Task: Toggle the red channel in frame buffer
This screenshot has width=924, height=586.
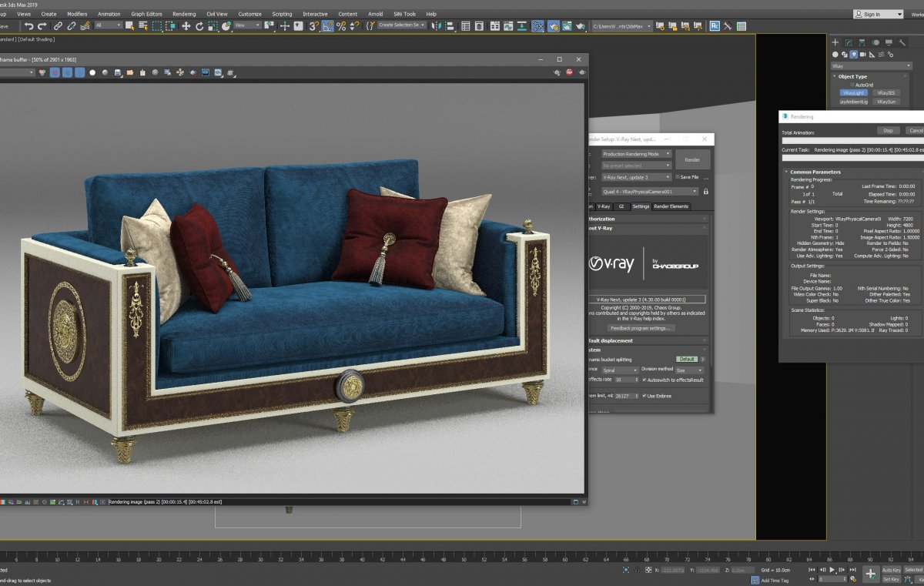Action: [x=55, y=72]
